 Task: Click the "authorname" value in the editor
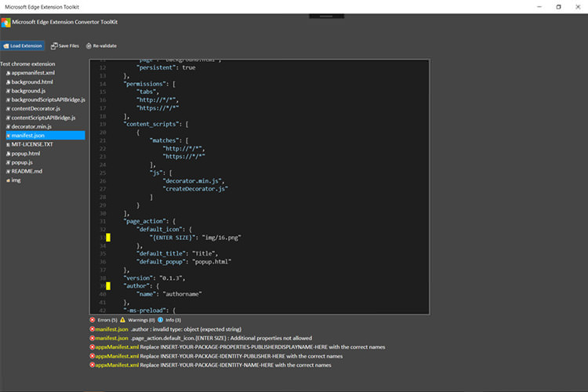[x=182, y=294]
